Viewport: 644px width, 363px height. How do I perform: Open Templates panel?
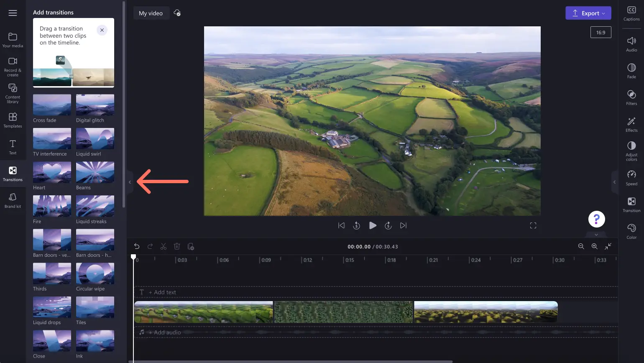[x=13, y=120]
